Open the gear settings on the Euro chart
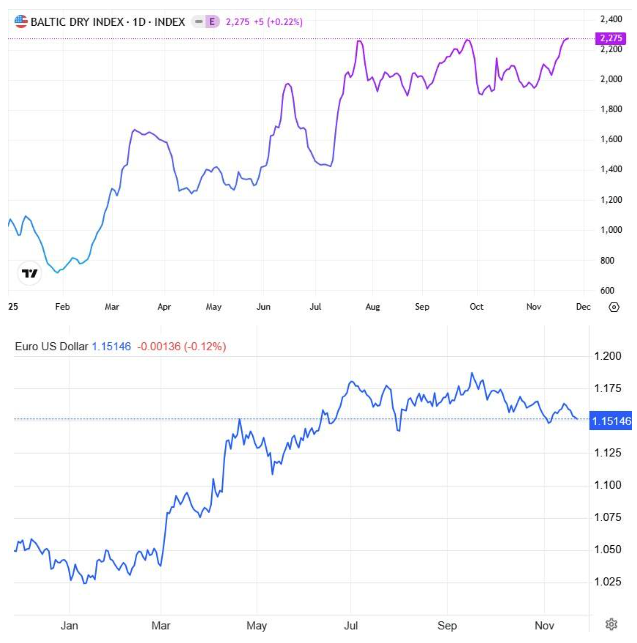The width and height of the screenshot is (637, 643). 611,625
